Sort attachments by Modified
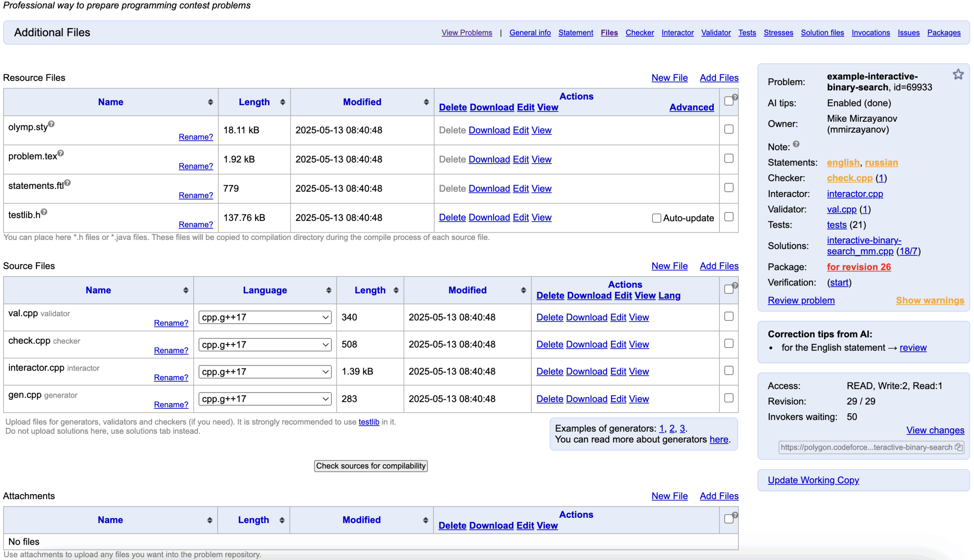 (x=425, y=520)
